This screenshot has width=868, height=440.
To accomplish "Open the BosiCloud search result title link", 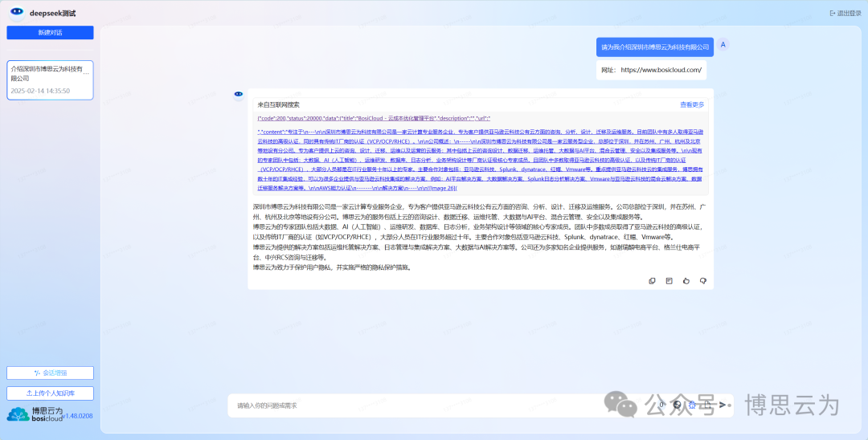I will tap(374, 119).
